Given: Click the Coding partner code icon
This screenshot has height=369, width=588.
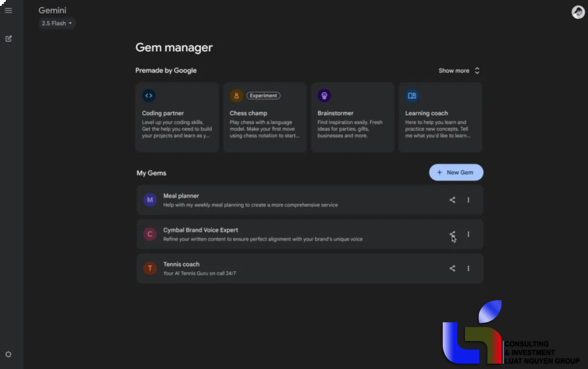Looking at the screenshot, I should pos(149,96).
